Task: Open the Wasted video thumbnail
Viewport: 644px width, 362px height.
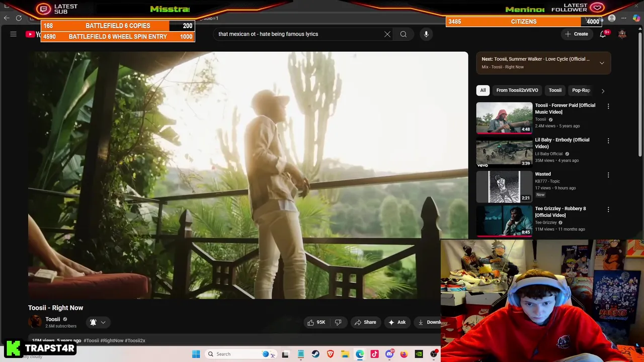Action: tap(504, 187)
